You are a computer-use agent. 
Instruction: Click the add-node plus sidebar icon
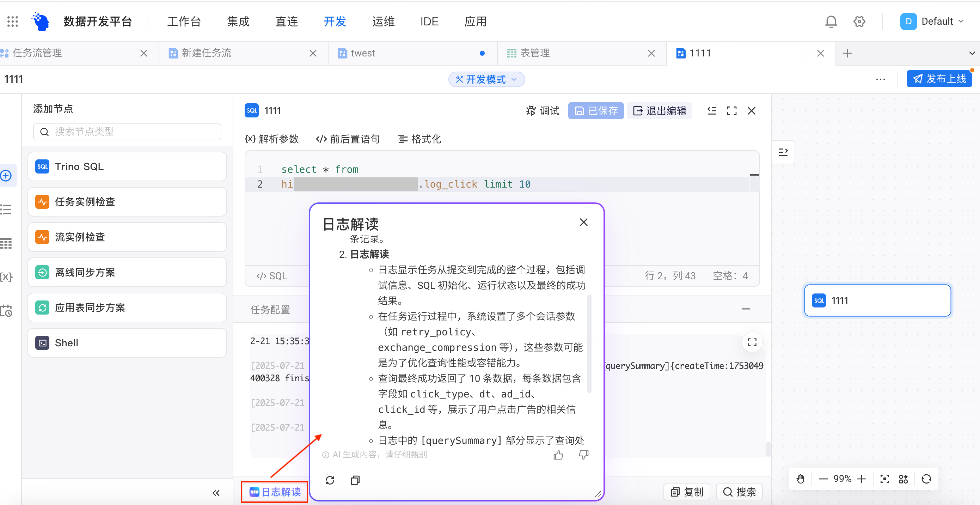[x=6, y=175]
